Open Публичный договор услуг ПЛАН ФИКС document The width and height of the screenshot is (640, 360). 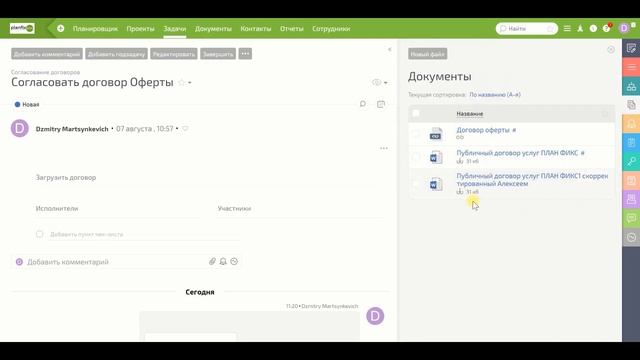(517, 153)
